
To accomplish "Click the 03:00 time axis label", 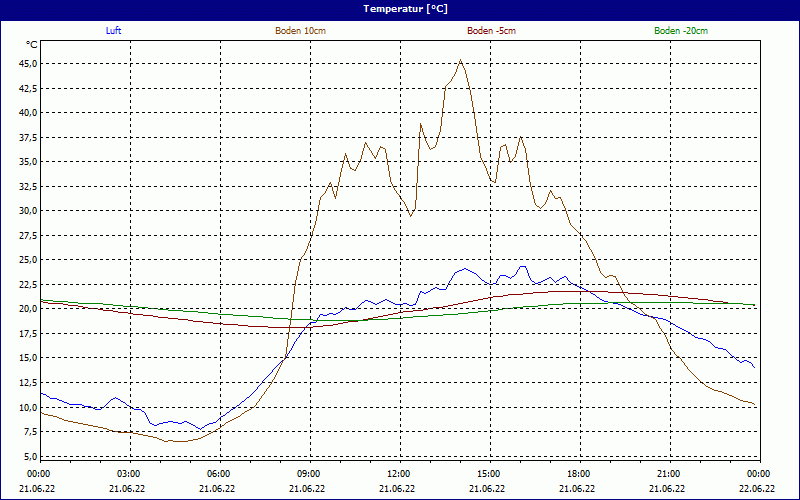I will point(129,474).
